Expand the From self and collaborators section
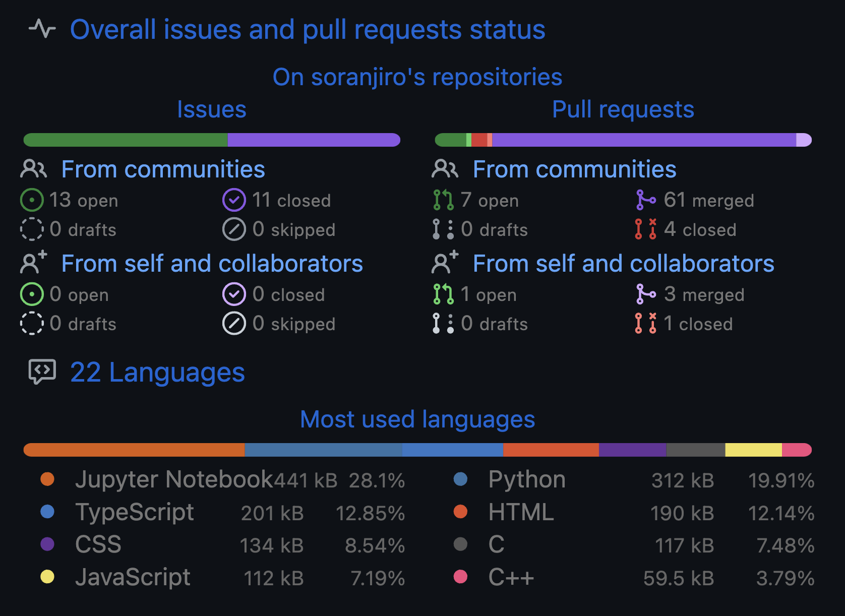Viewport: 845px width, 616px height. (212, 263)
